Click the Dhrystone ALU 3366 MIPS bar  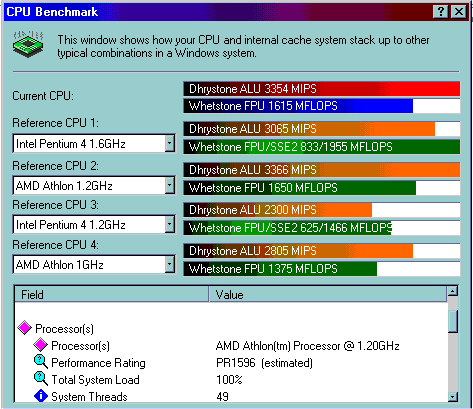[322, 170]
